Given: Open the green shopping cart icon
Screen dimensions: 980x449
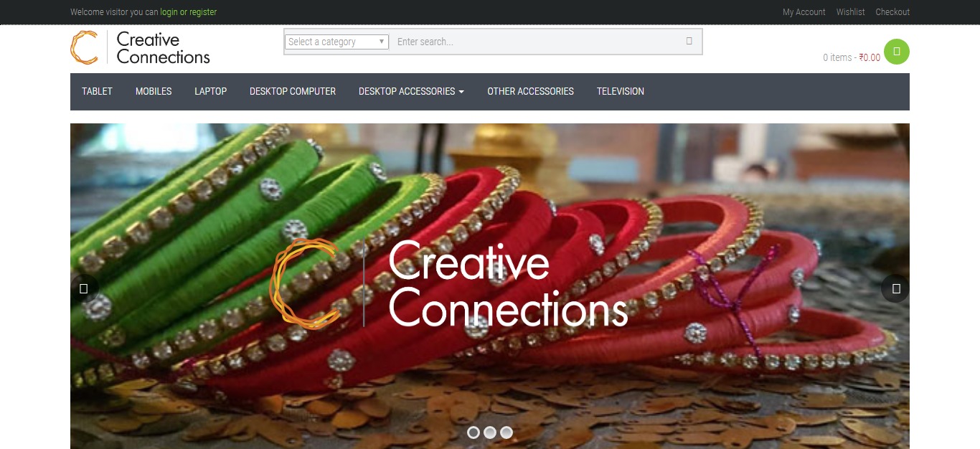Looking at the screenshot, I should point(897,52).
